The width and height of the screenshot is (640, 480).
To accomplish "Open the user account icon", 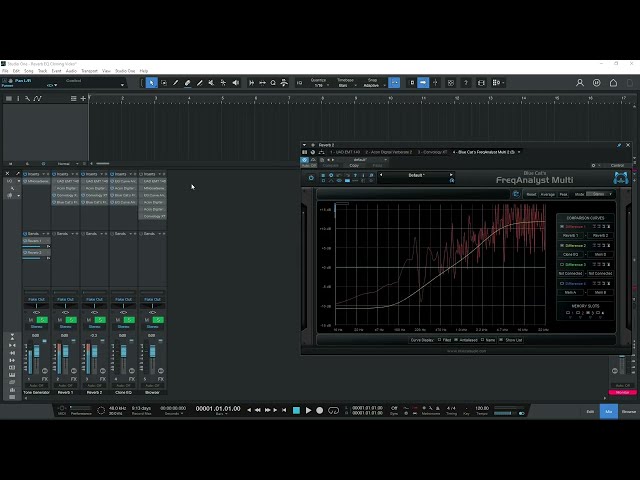I will 580,83.
